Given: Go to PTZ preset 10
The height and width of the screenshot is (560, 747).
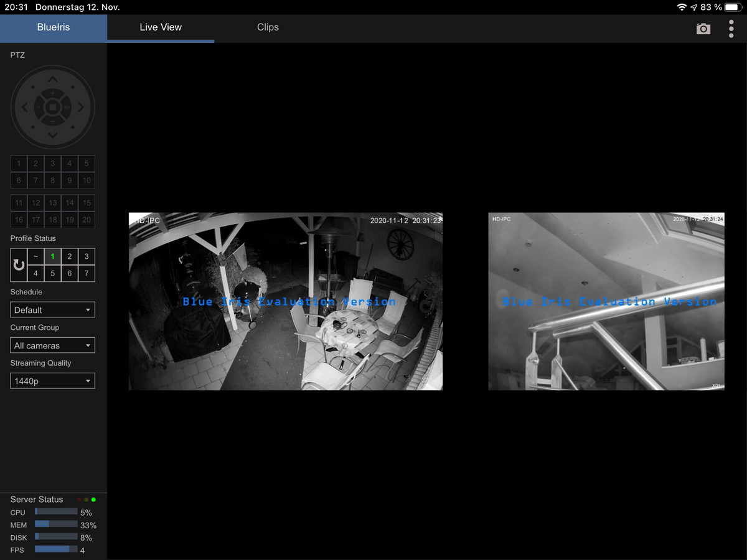Looking at the screenshot, I should (87, 180).
